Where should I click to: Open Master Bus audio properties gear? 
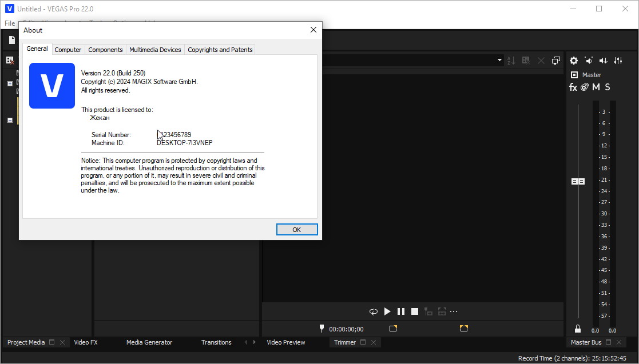574,61
